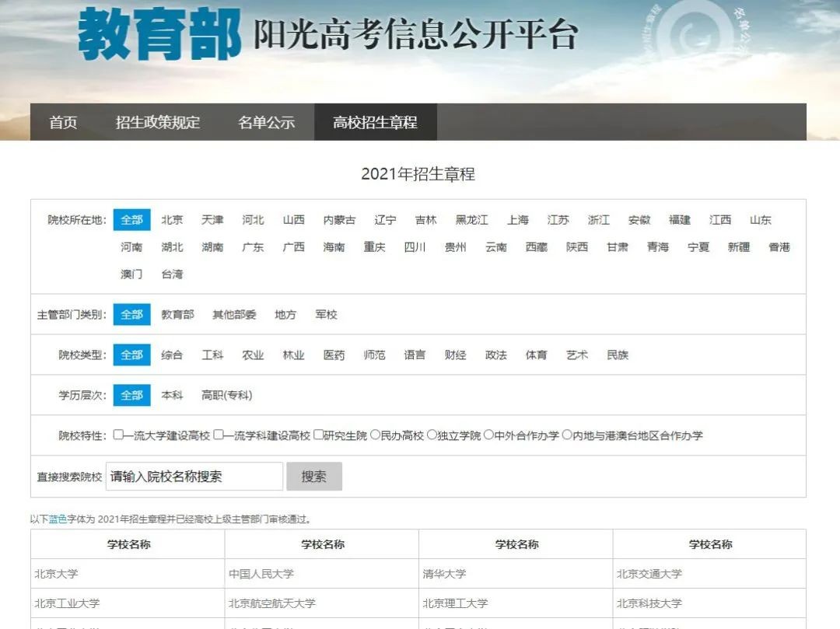This screenshot has width=840, height=629.
Task: Open 北京航空航天大学 in the school table
Action: pos(272,603)
